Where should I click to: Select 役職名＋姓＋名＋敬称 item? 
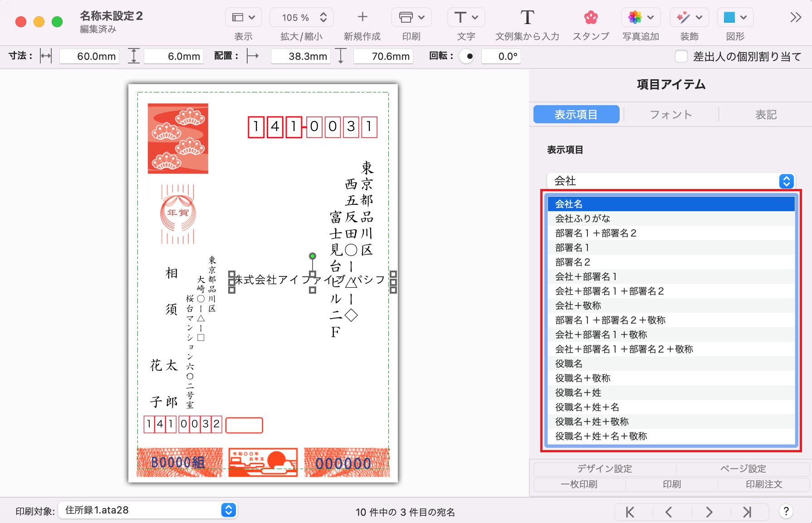671,436
